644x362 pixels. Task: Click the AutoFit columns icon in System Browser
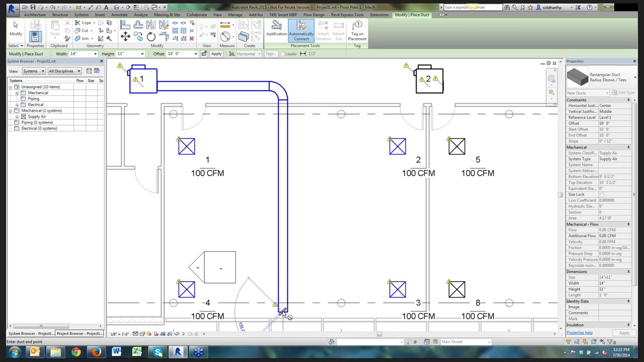tap(89, 71)
